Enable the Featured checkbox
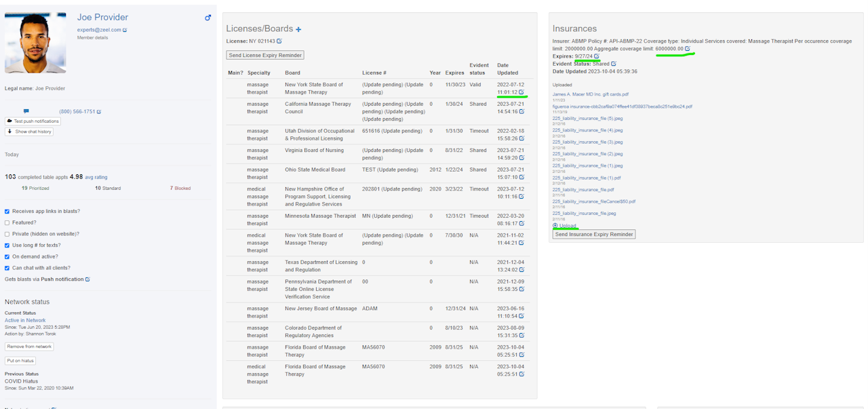Image resolution: width=868 pixels, height=409 pixels. (x=7, y=222)
